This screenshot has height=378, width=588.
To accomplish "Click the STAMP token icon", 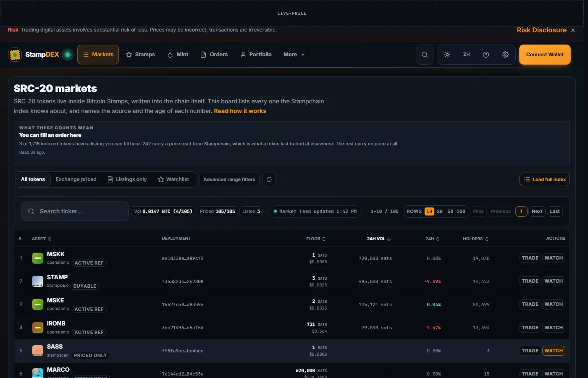I will [x=38, y=281].
